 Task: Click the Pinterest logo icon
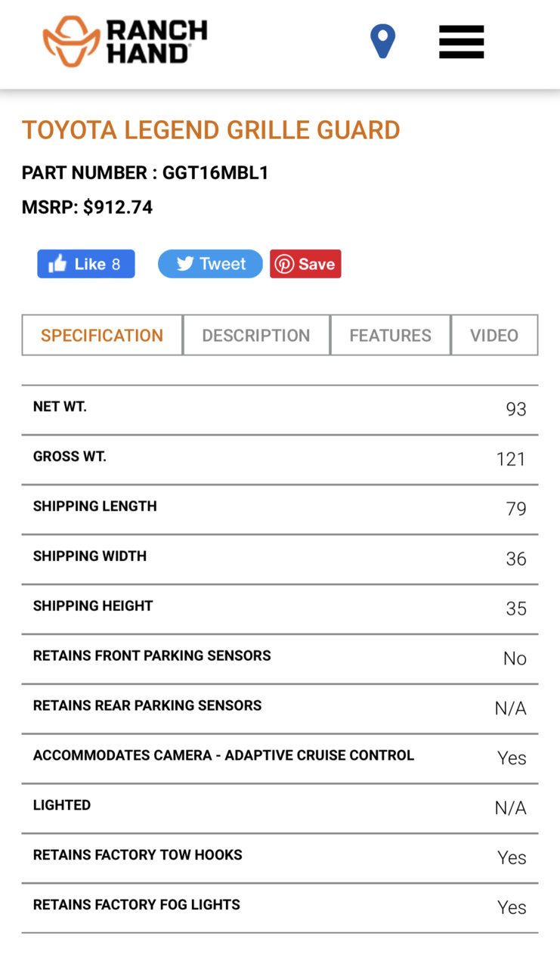pyautogui.click(x=284, y=264)
